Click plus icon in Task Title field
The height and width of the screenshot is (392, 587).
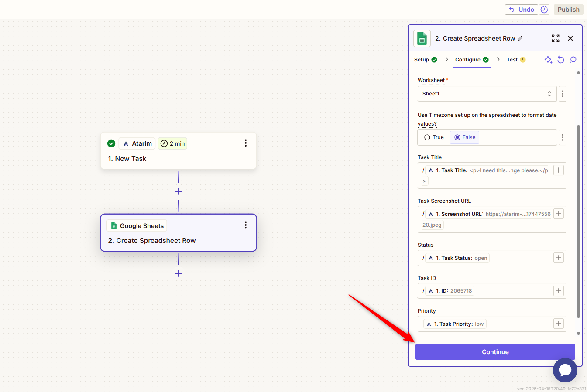[559, 170]
